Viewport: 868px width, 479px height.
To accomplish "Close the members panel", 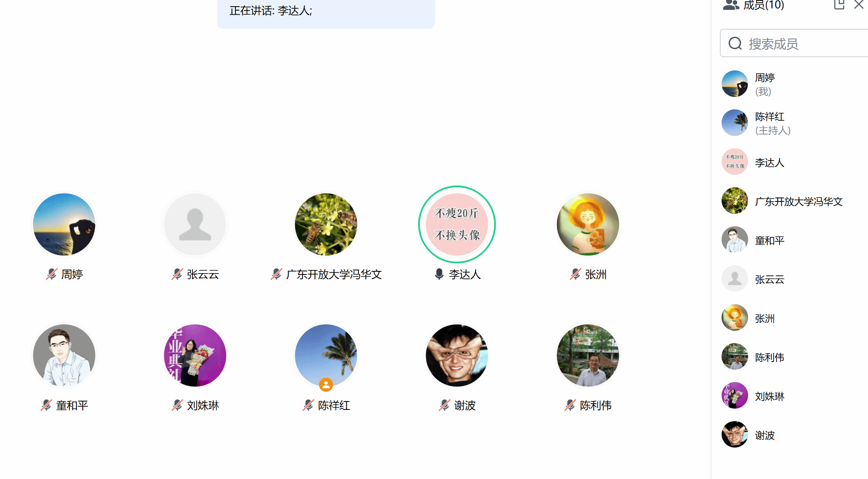I will point(859,4).
